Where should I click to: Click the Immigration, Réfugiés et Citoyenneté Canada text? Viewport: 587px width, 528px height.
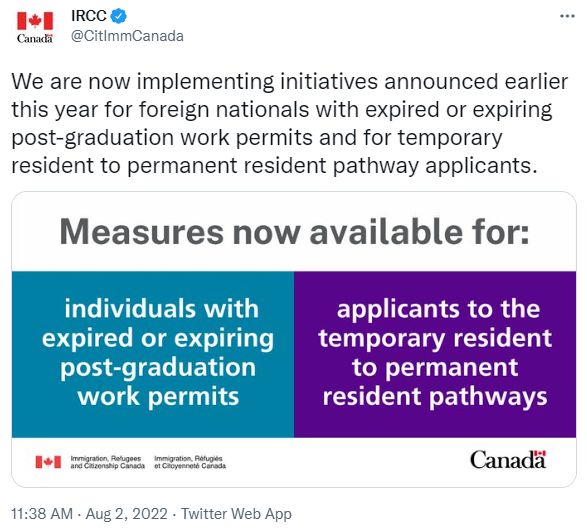click(x=190, y=462)
